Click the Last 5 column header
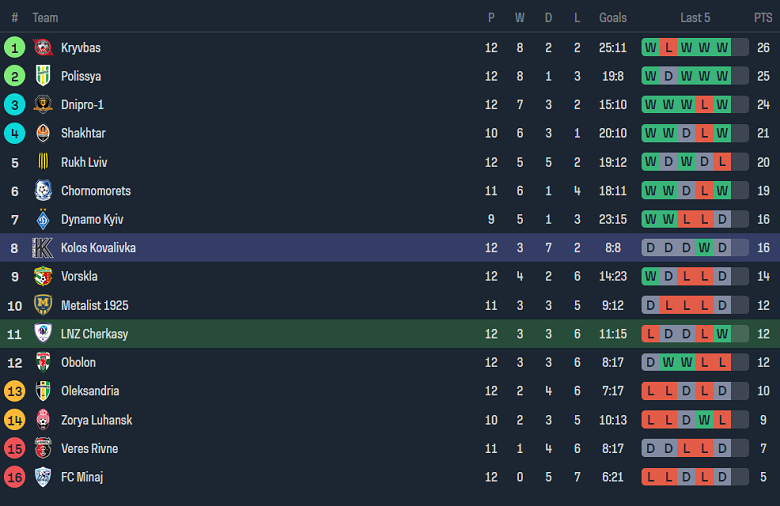 coord(695,18)
